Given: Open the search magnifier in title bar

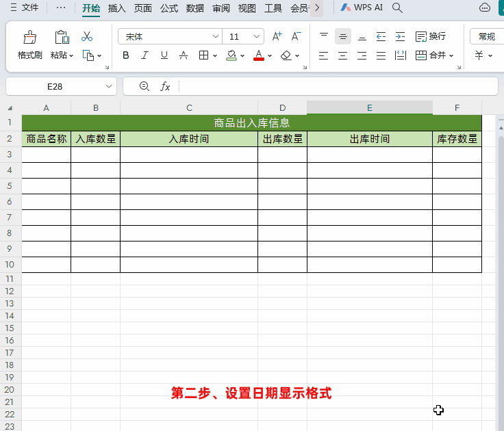Looking at the screenshot, I should click(397, 8).
